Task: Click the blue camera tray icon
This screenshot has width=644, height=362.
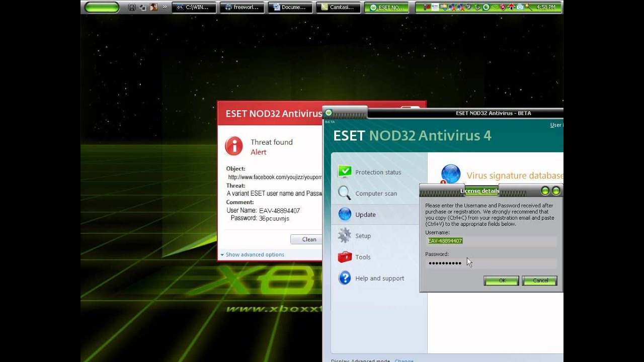Action: [x=520, y=7]
